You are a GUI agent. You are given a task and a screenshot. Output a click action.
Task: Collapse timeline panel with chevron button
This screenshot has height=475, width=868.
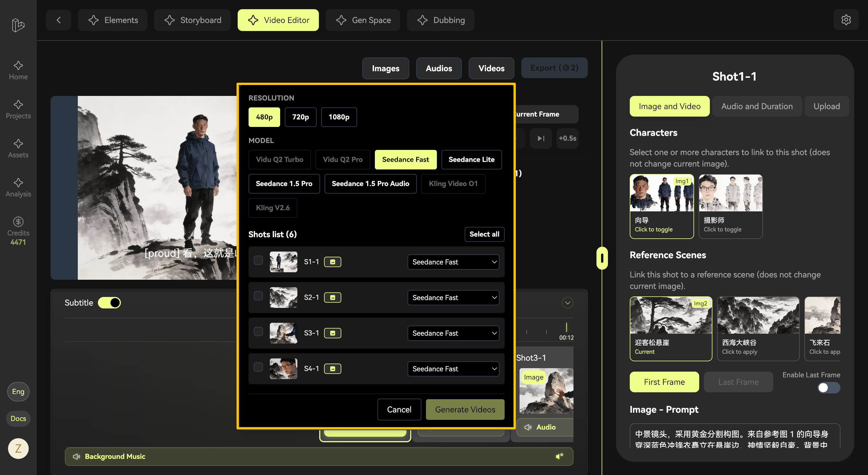tap(567, 303)
